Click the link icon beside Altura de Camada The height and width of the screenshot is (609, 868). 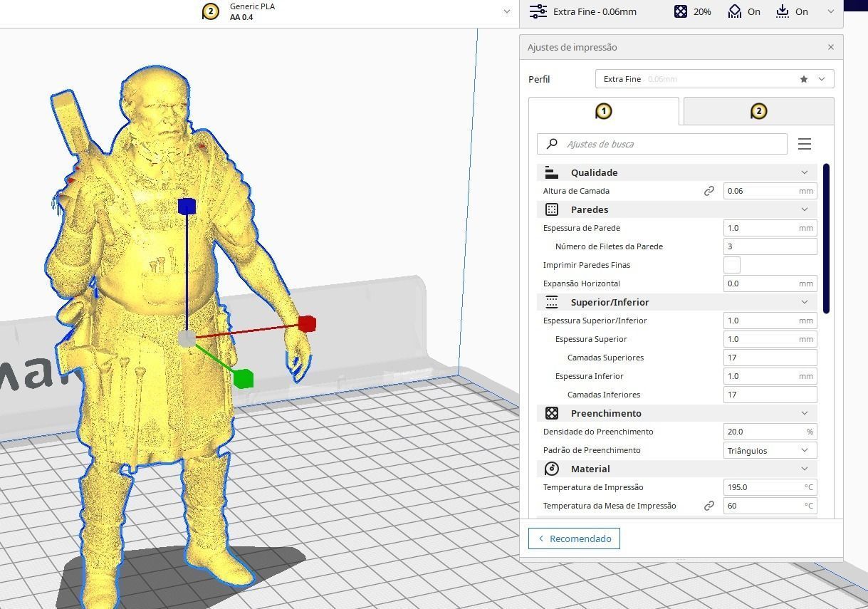(x=709, y=190)
